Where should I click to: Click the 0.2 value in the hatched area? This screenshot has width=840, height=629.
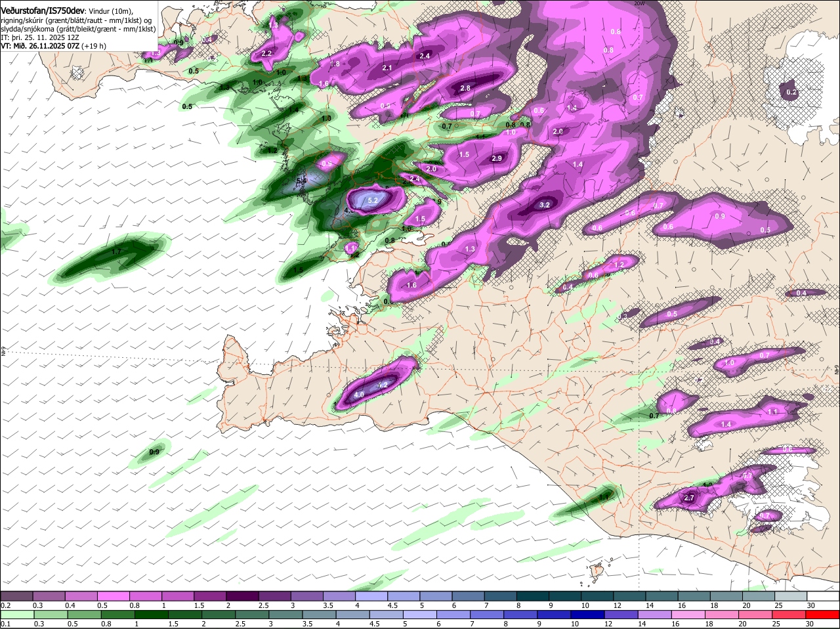[791, 93]
